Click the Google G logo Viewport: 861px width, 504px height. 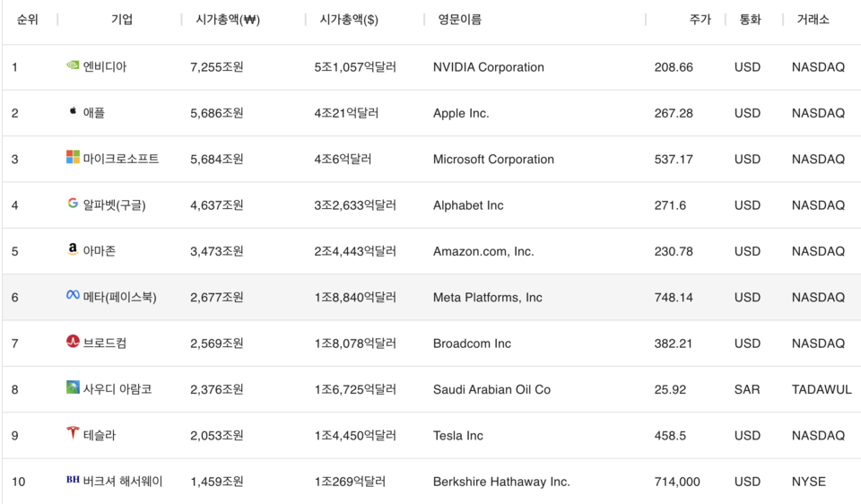73,204
